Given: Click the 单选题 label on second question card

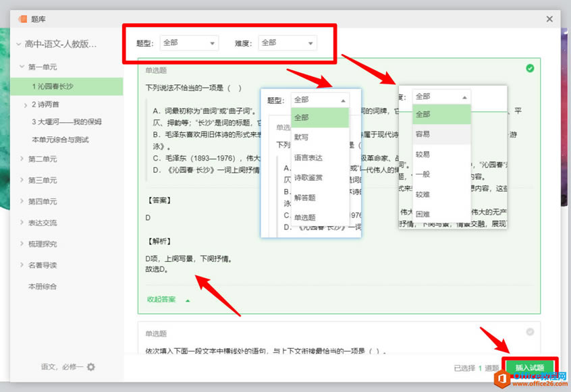Looking at the screenshot, I should pyautogui.click(x=156, y=334).
